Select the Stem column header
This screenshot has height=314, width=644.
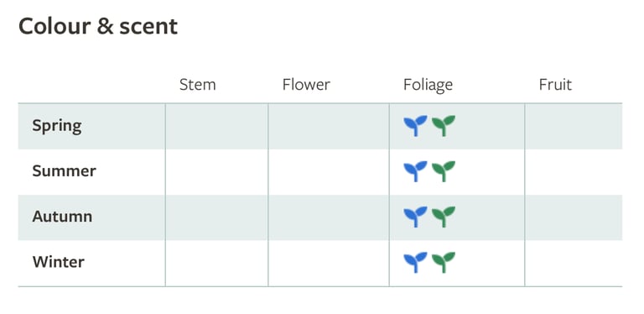[x=198, y=85]
